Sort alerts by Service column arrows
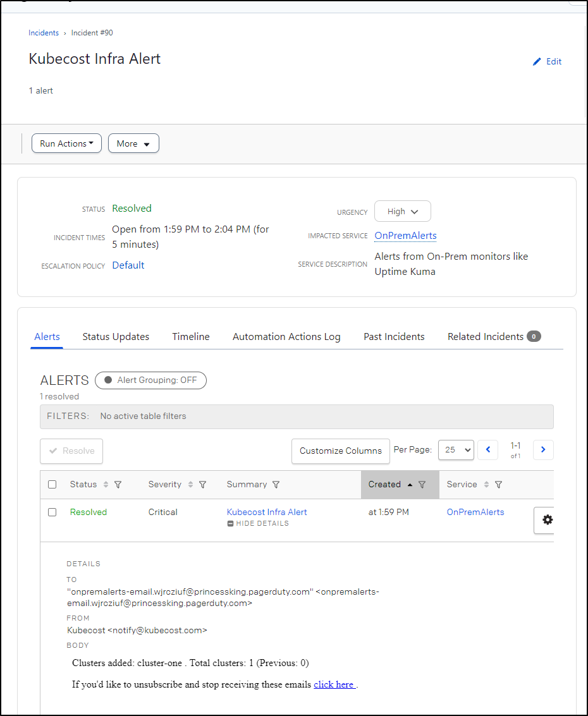Viewport: 588px width, 716px height. (487, 485)
